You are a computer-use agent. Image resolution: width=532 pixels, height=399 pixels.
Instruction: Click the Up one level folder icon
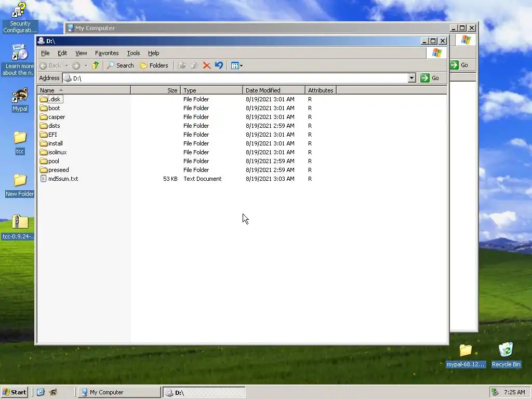(x=96, y=65)
